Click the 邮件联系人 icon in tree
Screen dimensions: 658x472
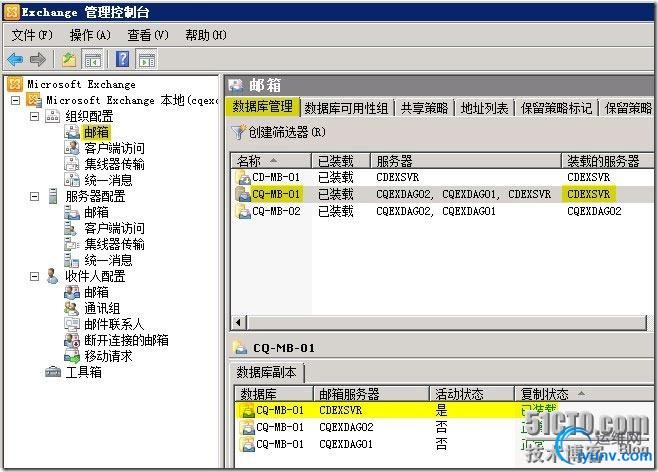click(x=72, y=324)
